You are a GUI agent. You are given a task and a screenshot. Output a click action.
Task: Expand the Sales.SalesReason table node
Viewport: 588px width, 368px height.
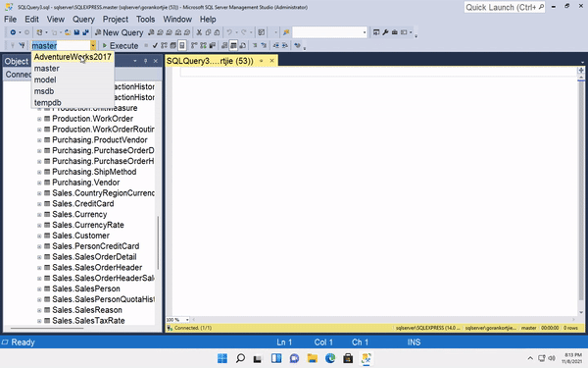(39, 310)
